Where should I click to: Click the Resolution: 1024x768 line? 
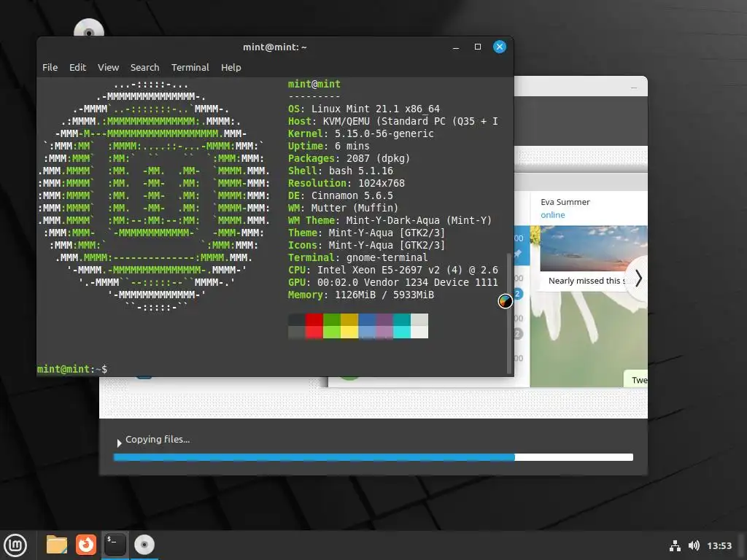(x=346, y=183)
